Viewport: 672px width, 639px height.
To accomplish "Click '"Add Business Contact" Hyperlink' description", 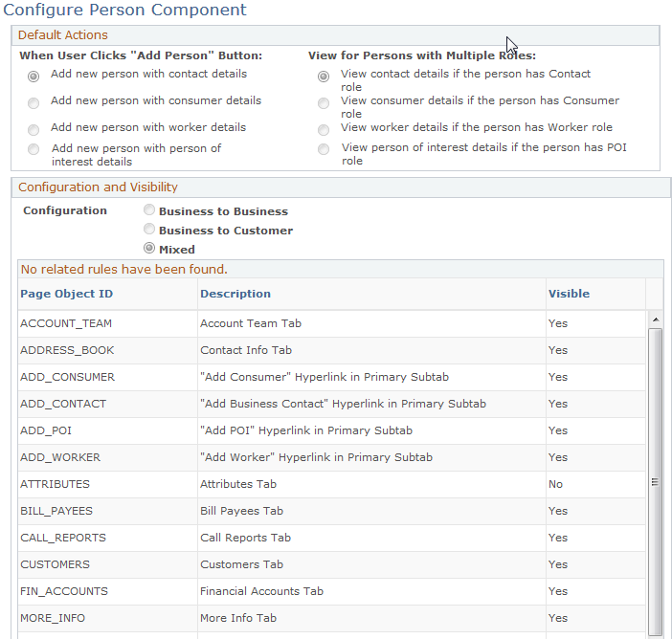I will pyautogui.click(x=344, y=404).
